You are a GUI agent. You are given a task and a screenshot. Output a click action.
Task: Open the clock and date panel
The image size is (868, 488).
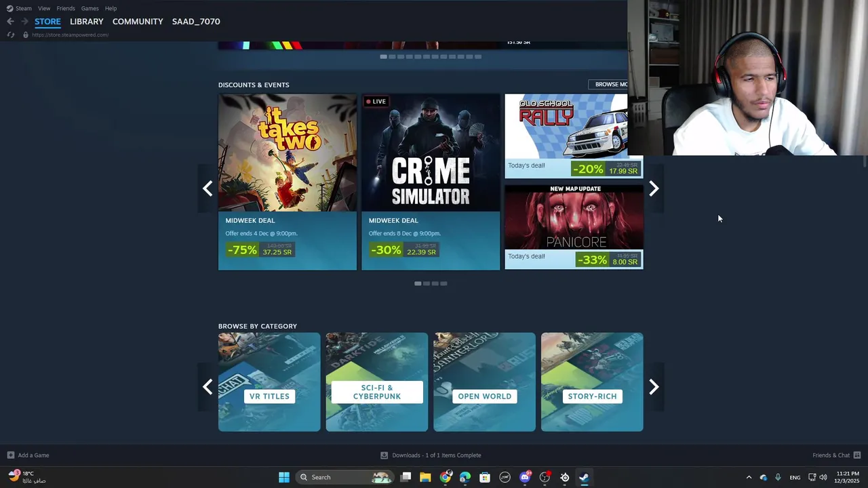[x=848, y=477]
